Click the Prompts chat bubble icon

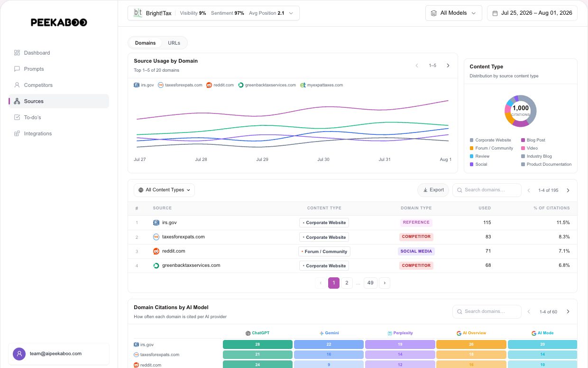(17, 69)
